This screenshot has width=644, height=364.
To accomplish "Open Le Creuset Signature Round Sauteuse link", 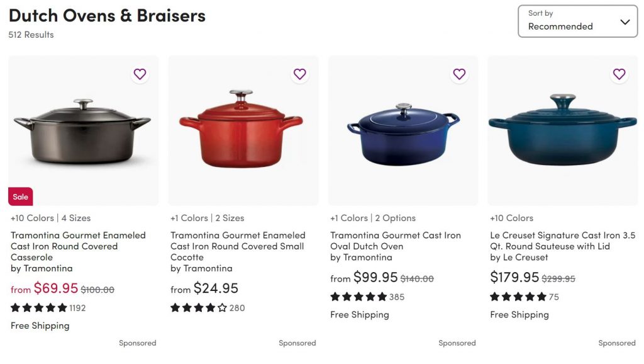I will pos(563,241).
